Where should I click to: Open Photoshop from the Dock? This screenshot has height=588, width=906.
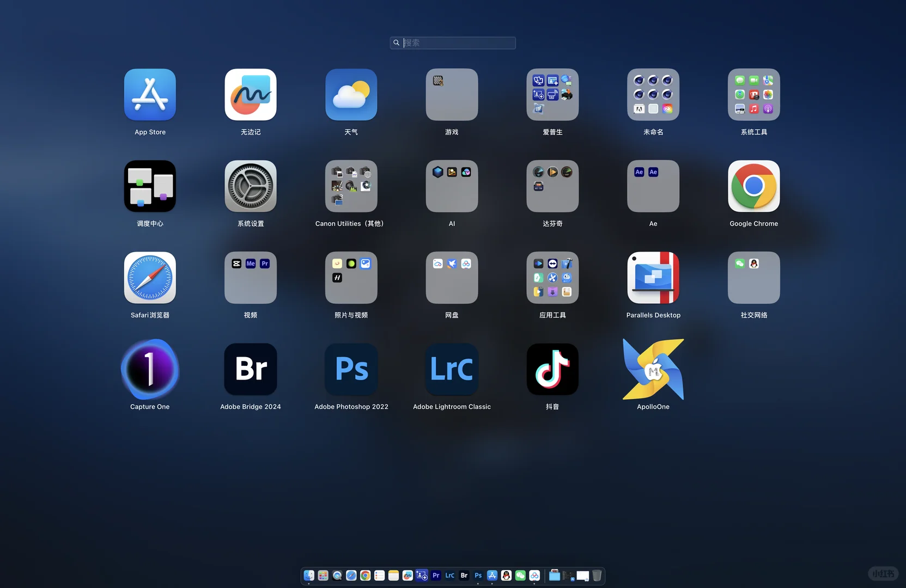coord(478,575)
